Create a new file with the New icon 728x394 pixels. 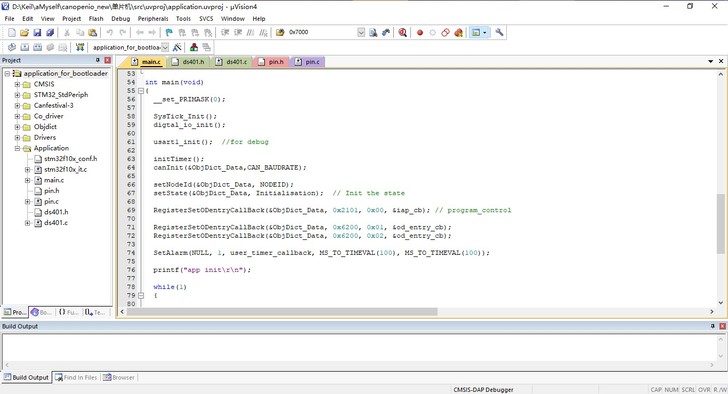[x=12, y=32]
